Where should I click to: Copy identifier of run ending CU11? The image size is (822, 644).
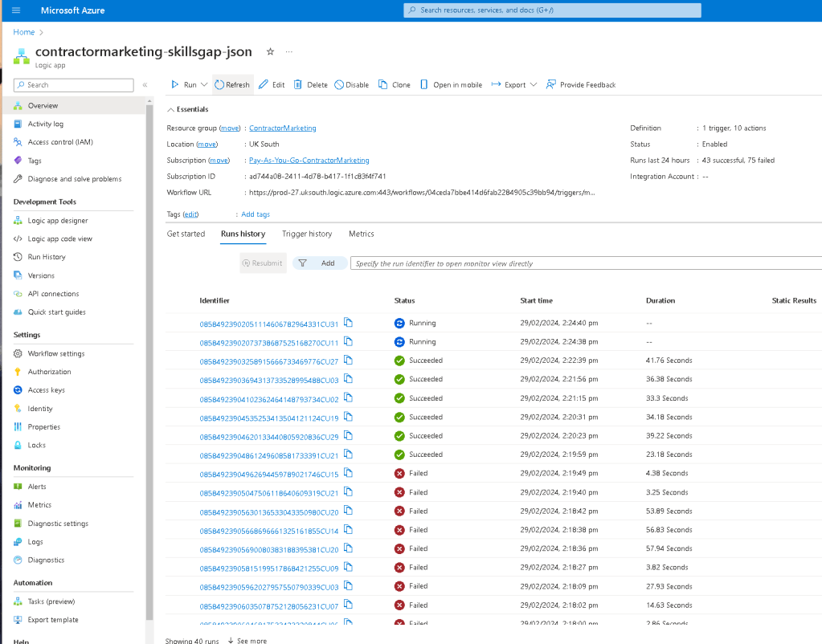348,341
